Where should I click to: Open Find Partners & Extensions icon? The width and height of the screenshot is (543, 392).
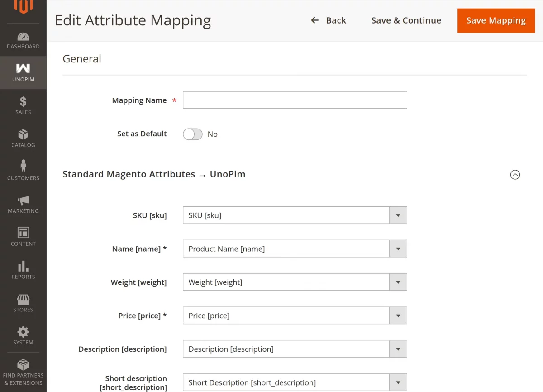tap(23, 364)
